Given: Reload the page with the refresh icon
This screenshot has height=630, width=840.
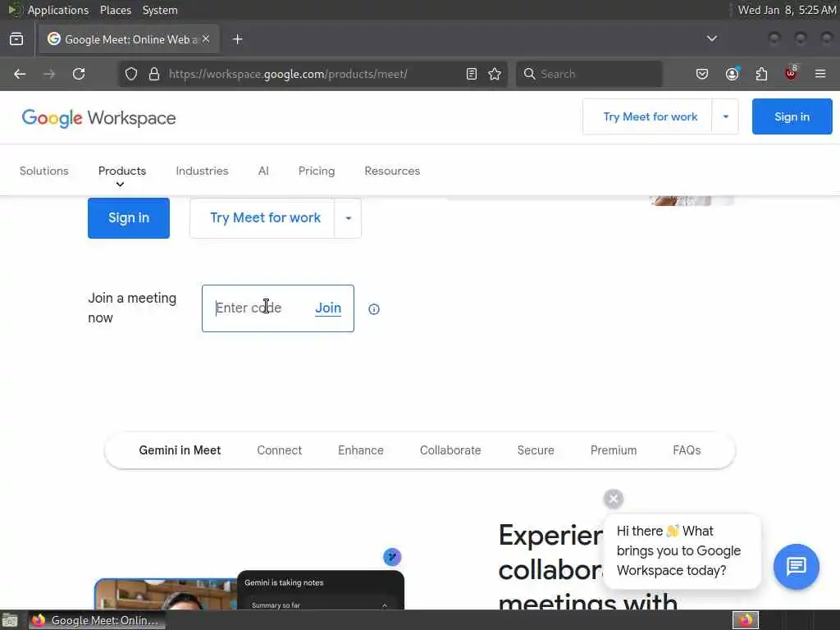Looking at the screenshot, I should (x=79, y=74).
